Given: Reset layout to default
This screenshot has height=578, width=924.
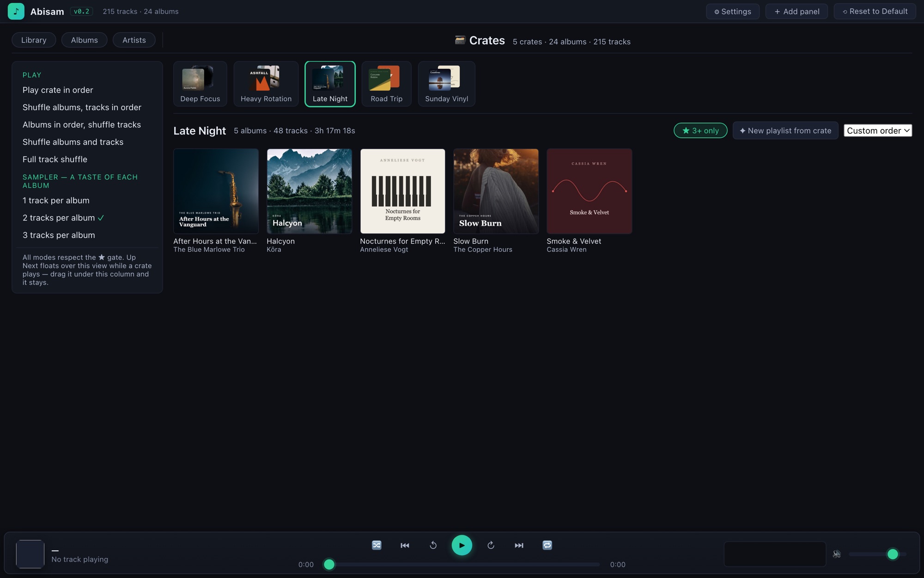Looking at the screenshot, I should click(875, 12).
